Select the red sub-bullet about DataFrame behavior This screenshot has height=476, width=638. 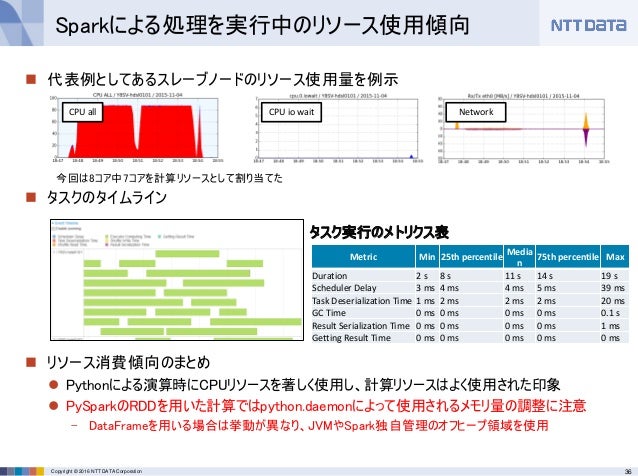tap(319, 426)
